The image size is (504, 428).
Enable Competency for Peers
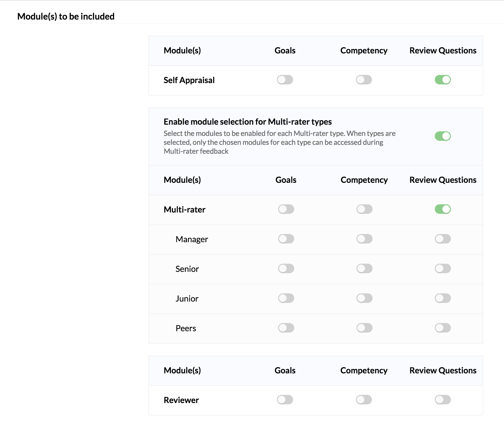[364, 328]
